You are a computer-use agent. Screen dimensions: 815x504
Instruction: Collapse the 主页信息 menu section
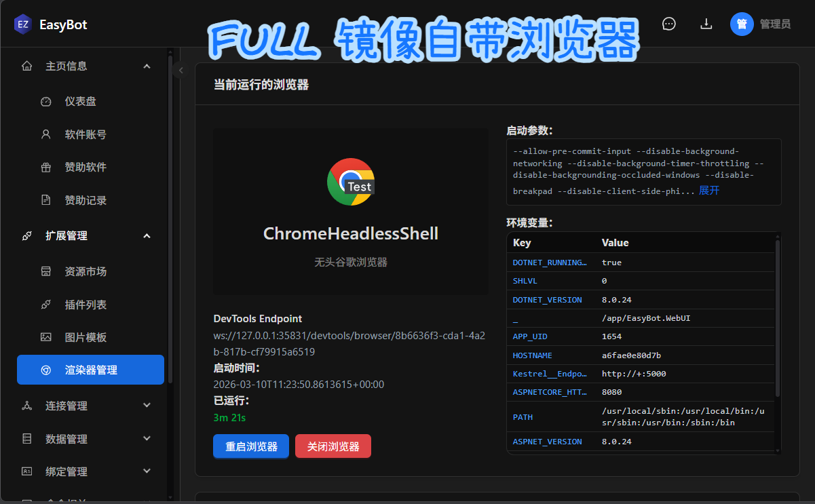[x=147, y=66]
